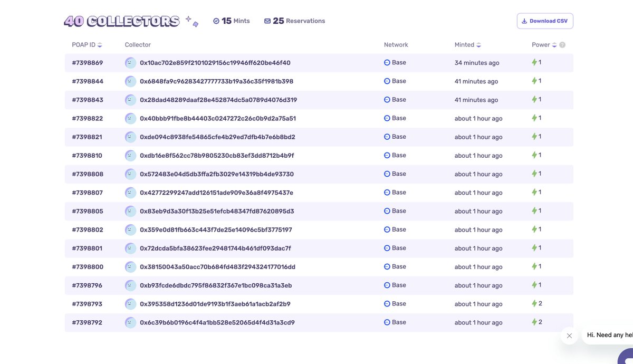
Task: Click the avatar for collector 0x359e0d81fb66
Action: pyautogui.click(x=130, y=229)
